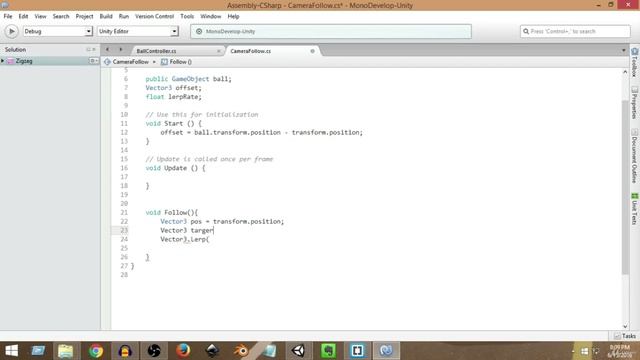The width and height of the screenshot is (640, 360).
Task: Select the CameraFollow.cs tab
Action: (251, 51)
